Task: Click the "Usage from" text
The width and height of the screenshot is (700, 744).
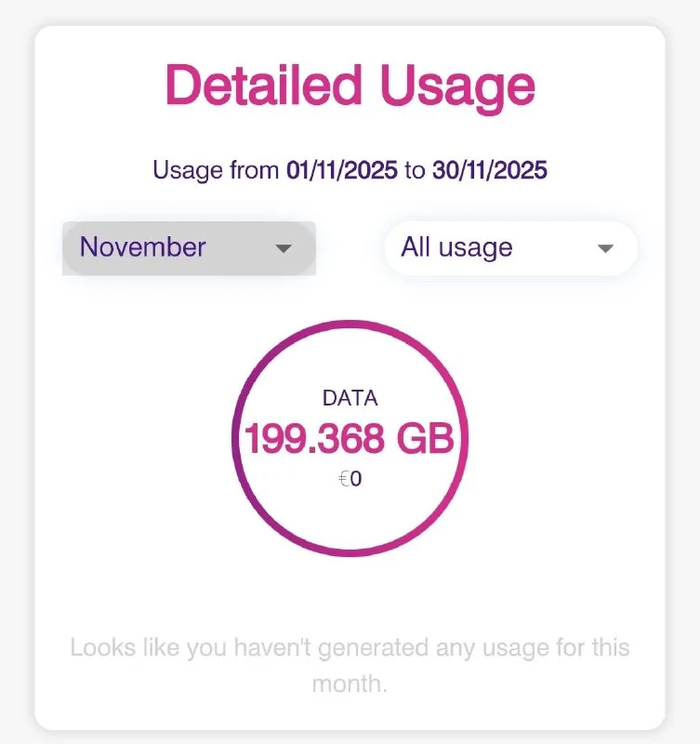Action: click(216, 171)
